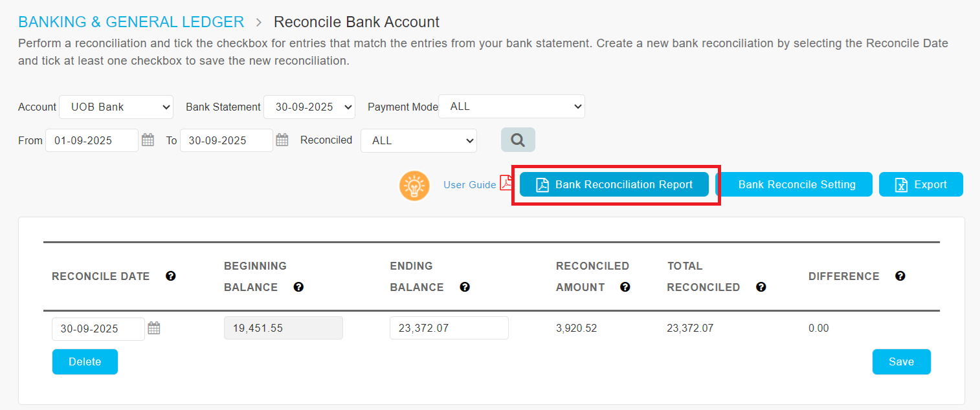Click help icon next to Ending Balance

(x=465, y=287)
